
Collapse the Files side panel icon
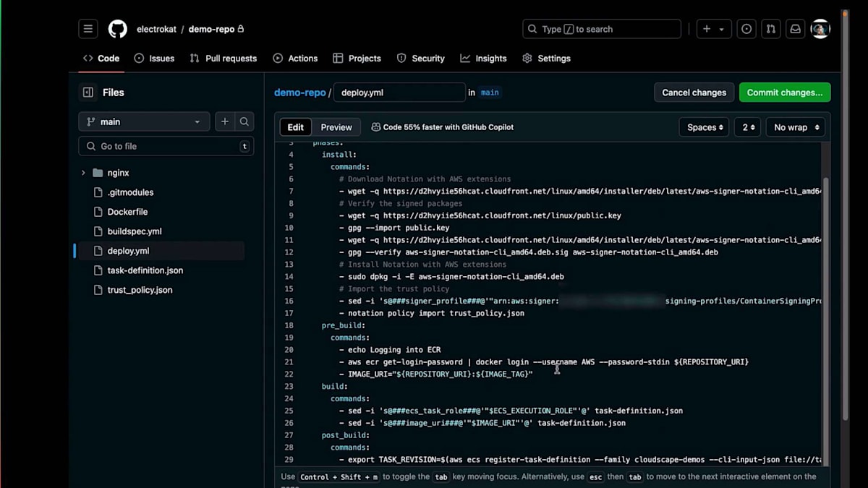[x=88, y=93]
